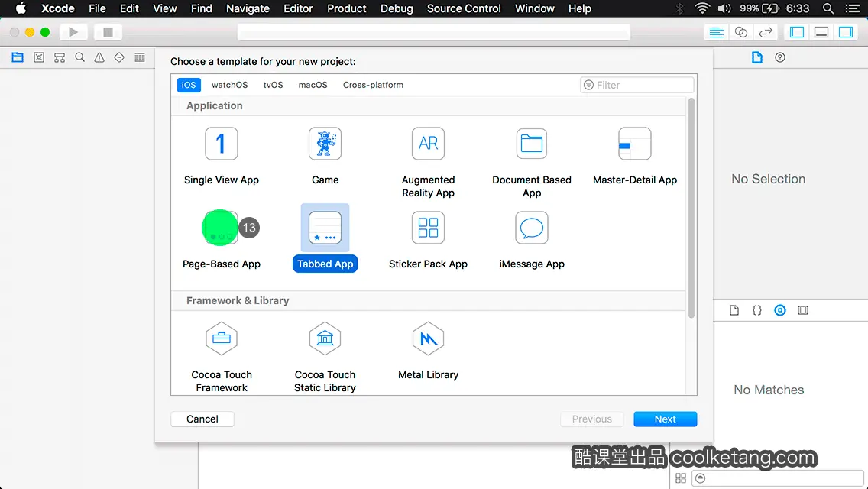Open the Xcode menu
868x489 pixels.
[57, 8]
